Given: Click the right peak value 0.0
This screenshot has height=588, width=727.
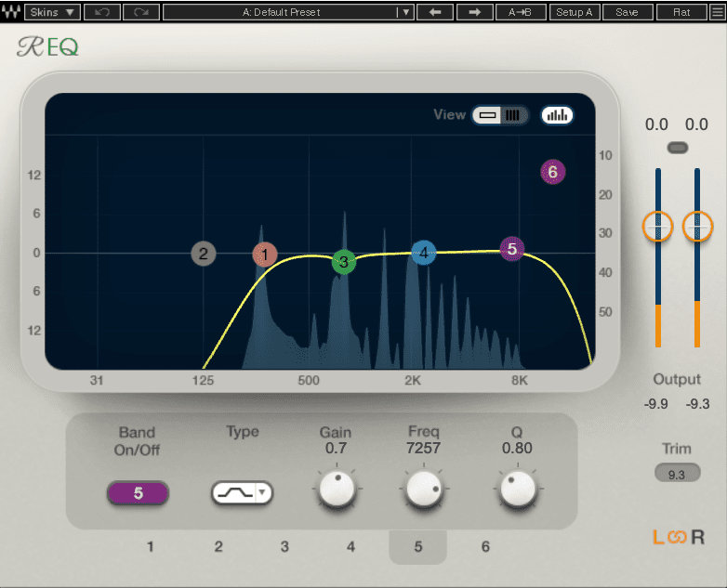Looking at the screenshot, I should click(696, 124).
